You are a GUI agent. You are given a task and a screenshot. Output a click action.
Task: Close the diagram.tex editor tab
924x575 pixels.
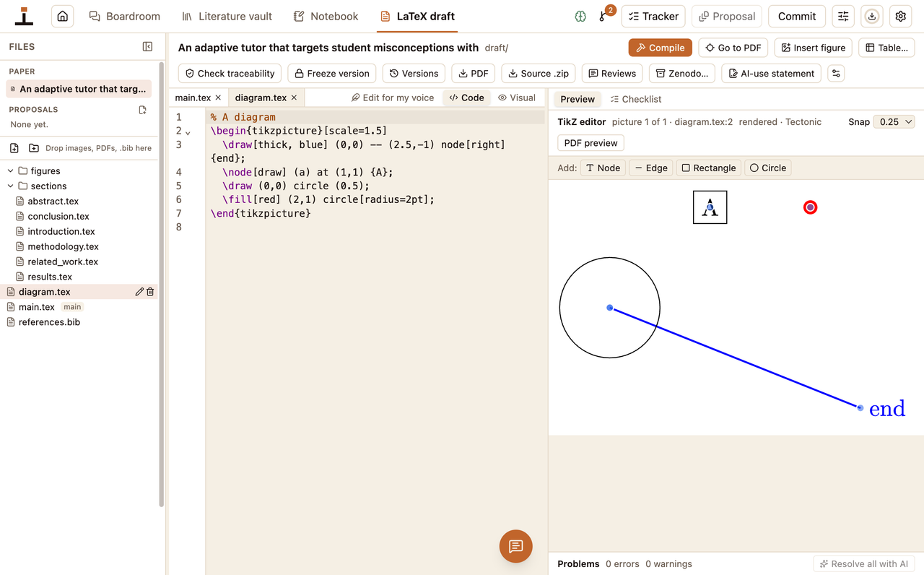[294, 98]
